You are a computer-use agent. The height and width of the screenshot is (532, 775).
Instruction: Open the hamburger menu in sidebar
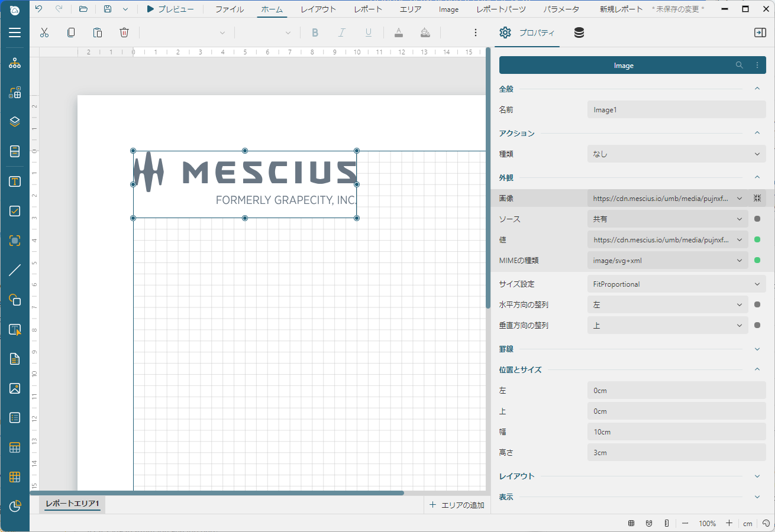coord(15,33)
